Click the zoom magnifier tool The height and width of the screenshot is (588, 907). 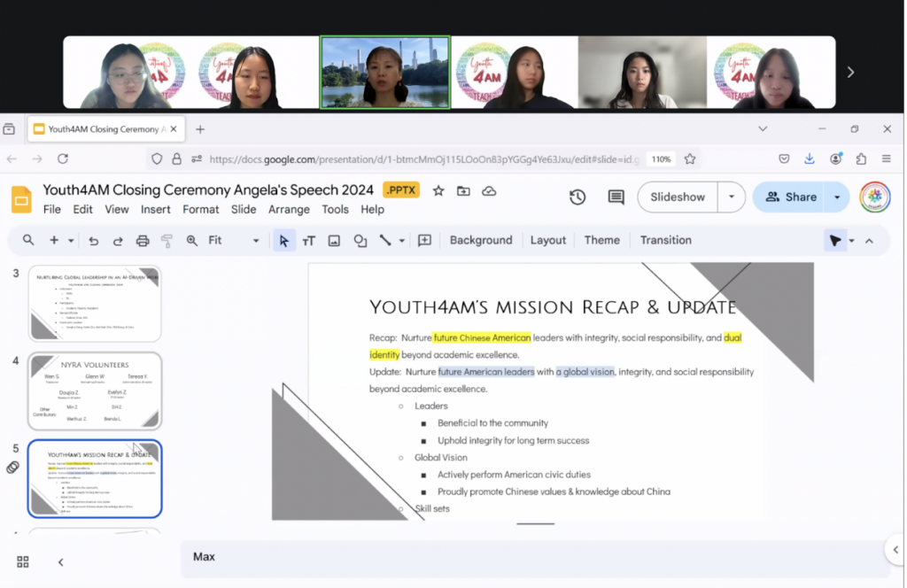[x=191, y=241]
